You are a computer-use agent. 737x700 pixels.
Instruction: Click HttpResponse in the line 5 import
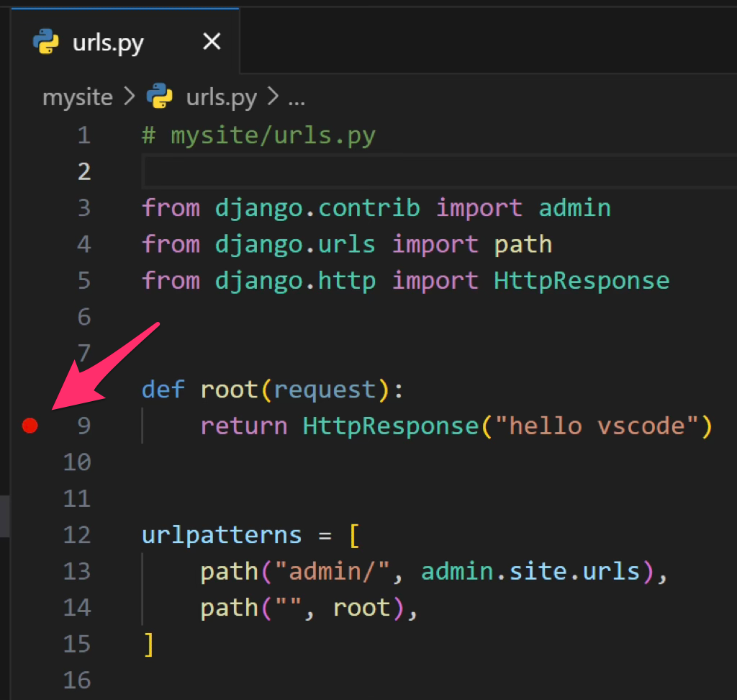582,280
